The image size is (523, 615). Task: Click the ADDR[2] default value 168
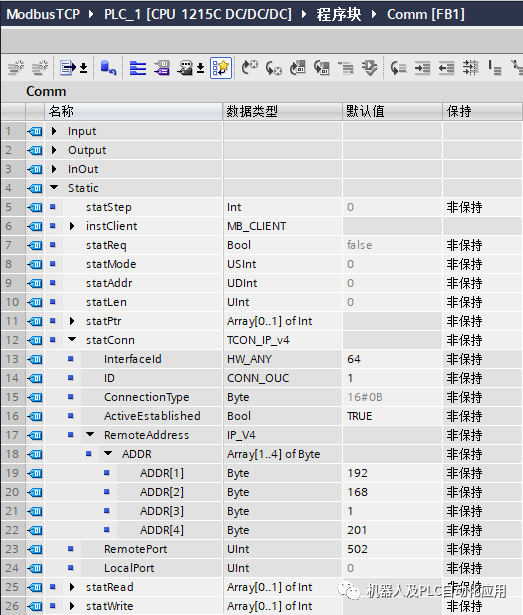357,492
